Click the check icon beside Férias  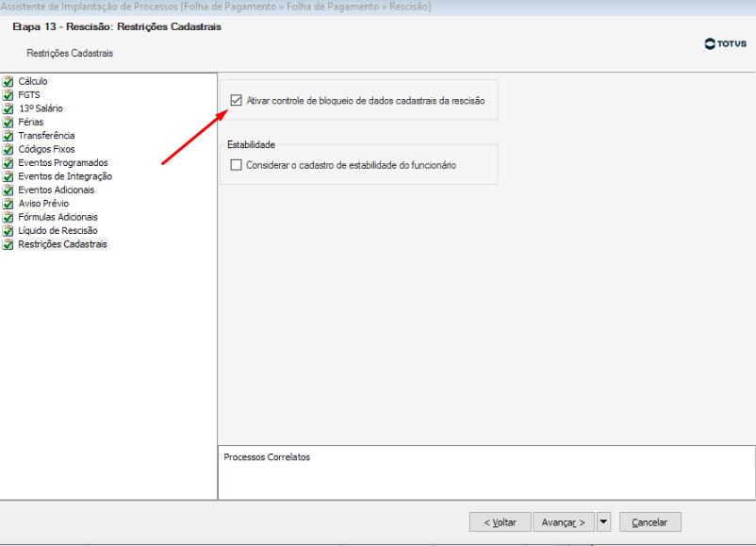pos(8,122)
